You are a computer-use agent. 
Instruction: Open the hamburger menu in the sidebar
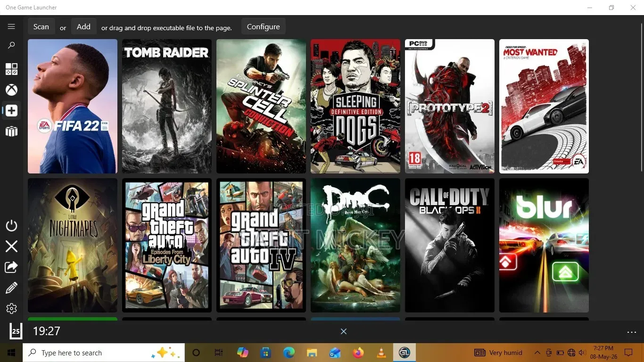coord(11,27)
